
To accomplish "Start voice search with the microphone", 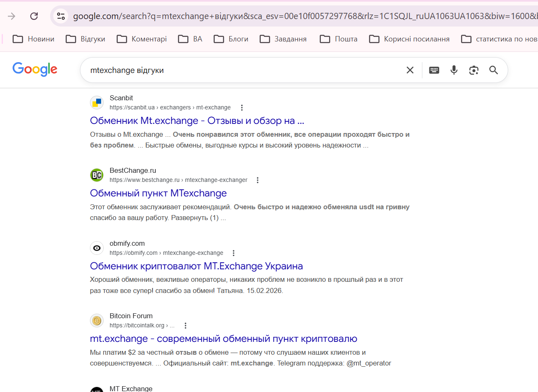I will click(454, 70).
